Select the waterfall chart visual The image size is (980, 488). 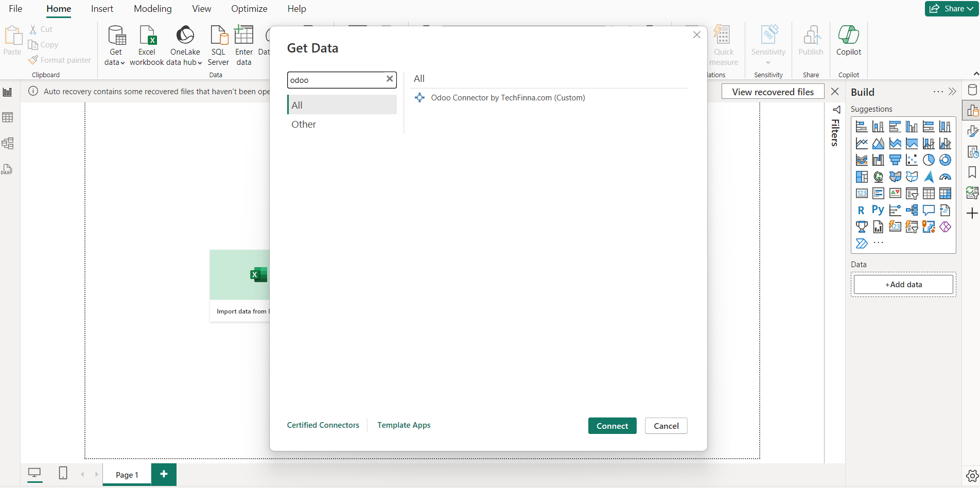tap(879, 160)
